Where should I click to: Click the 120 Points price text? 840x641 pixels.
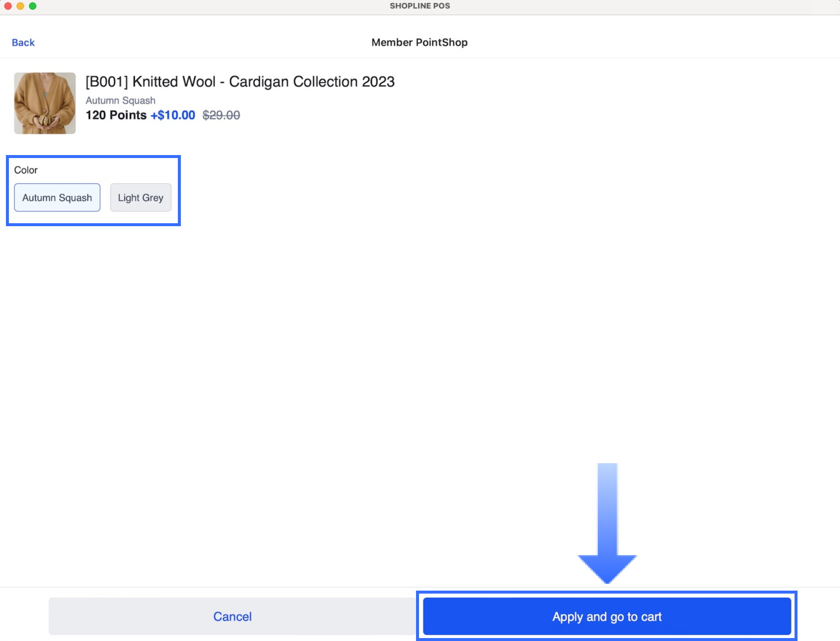[x=116, y=115]
